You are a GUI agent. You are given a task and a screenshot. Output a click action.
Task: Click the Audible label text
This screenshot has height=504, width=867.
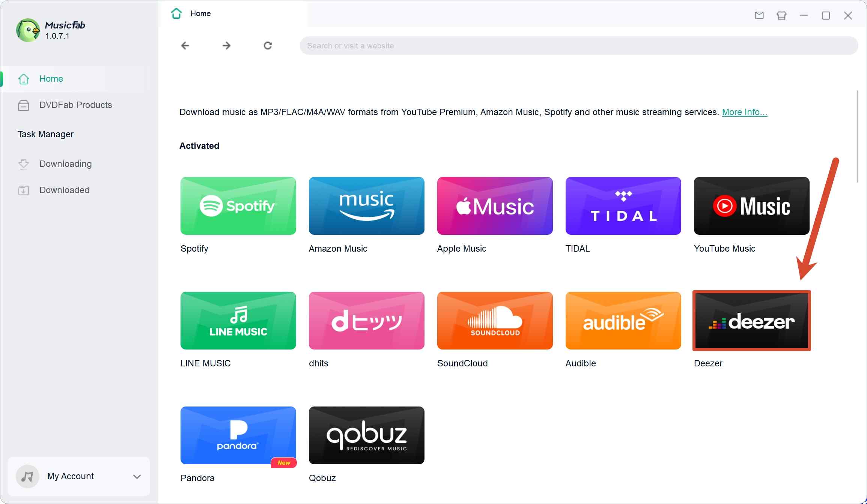[x=581, y=363]
